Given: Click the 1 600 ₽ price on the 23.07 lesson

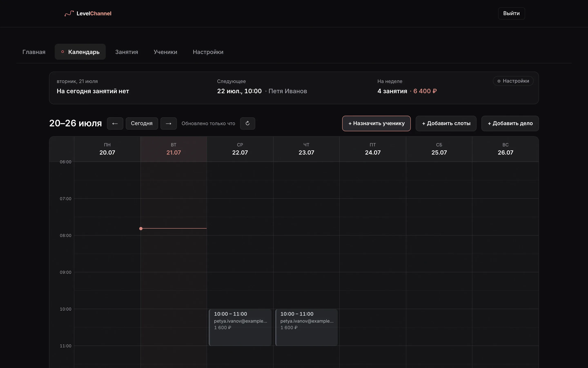Looking at the screenshot, I should click(289, 328).
